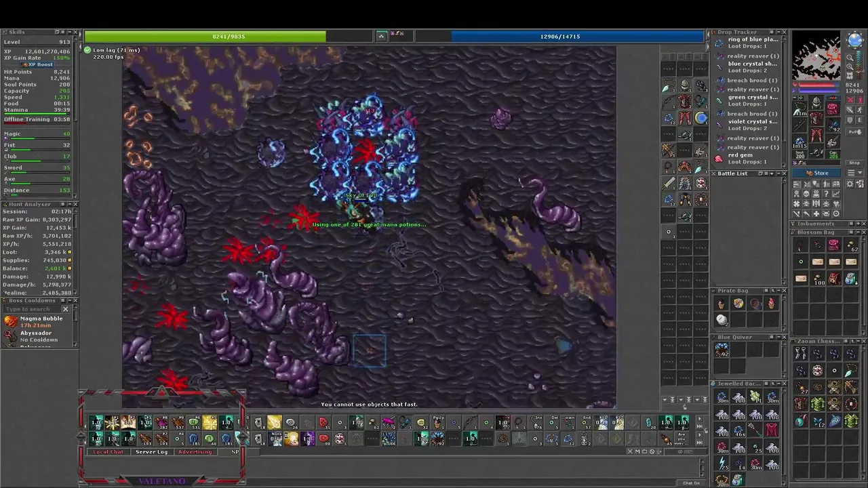Select the backpack equipment slot
868x488 pixels.
833,108
